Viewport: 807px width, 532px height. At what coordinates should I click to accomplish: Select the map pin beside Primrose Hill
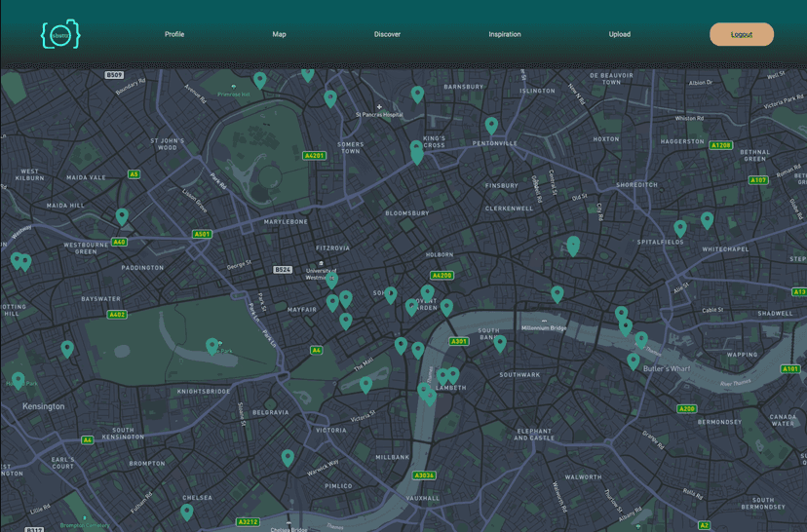pyautogui.click(x=260, y=80)
